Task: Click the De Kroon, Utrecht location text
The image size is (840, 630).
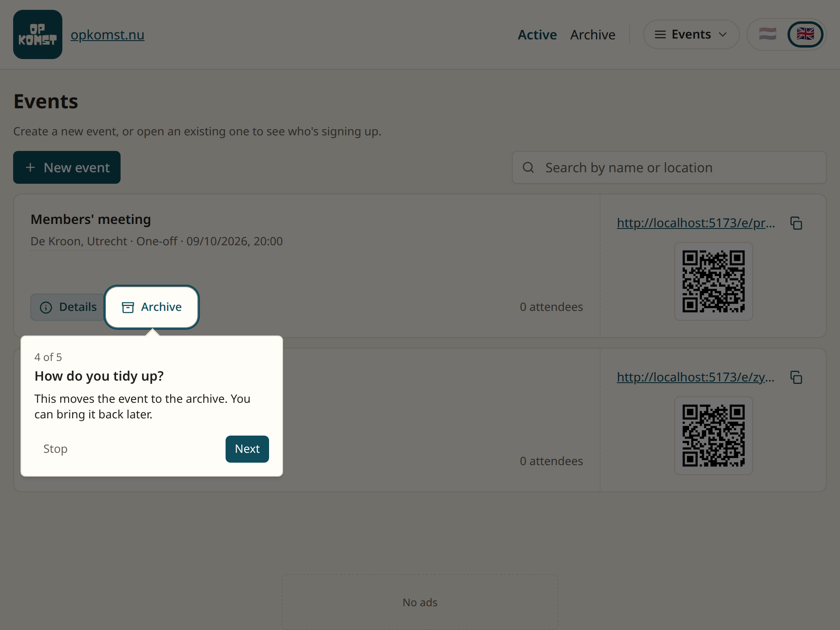Action: (79, 241)
